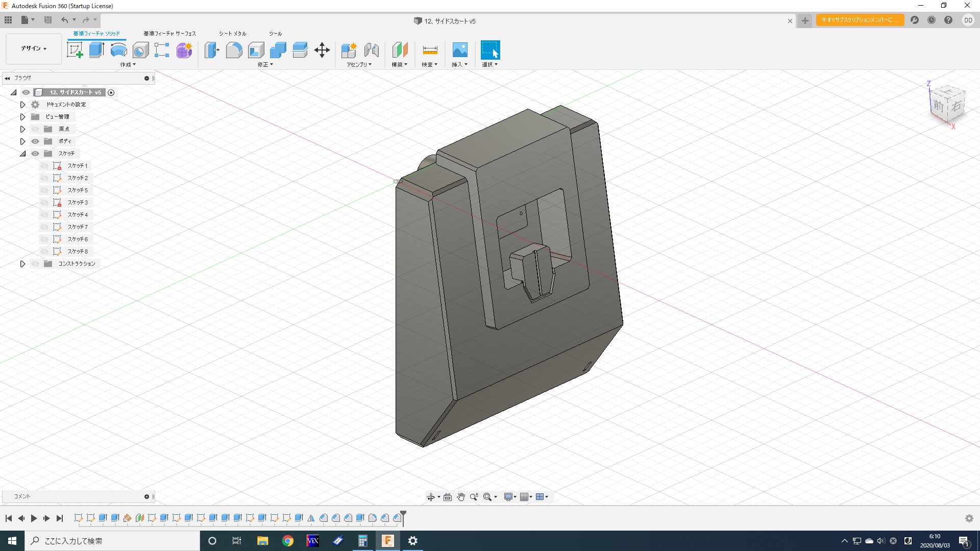
Task: Click the Joint tool icon
Action: 371,50
